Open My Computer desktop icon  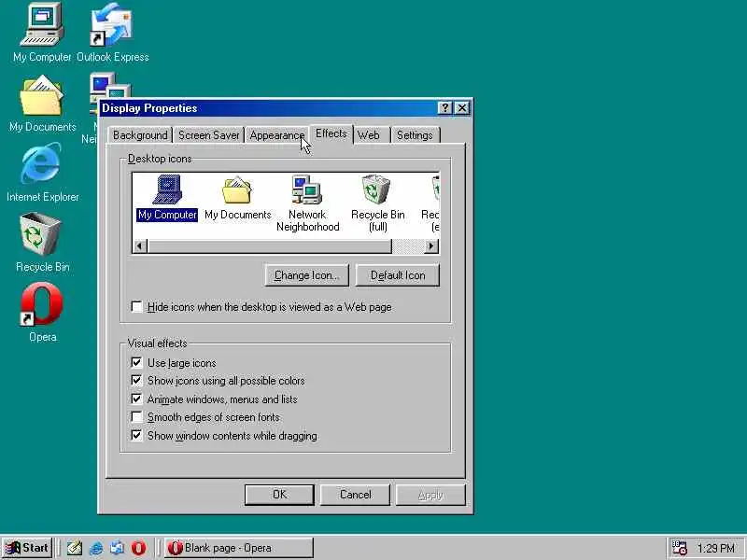[42, 33]
